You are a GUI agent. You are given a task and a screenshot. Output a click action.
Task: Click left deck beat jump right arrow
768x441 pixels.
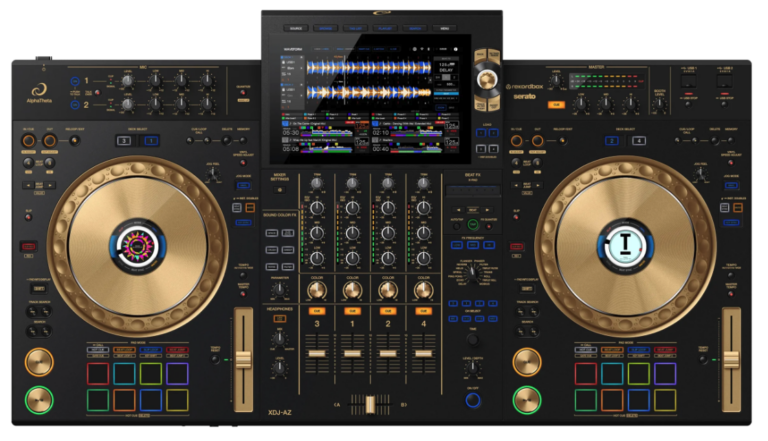(x=50, y=185)
